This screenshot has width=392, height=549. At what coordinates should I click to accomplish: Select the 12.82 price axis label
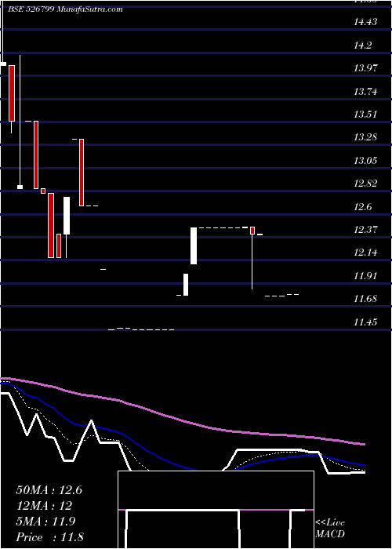365,183
